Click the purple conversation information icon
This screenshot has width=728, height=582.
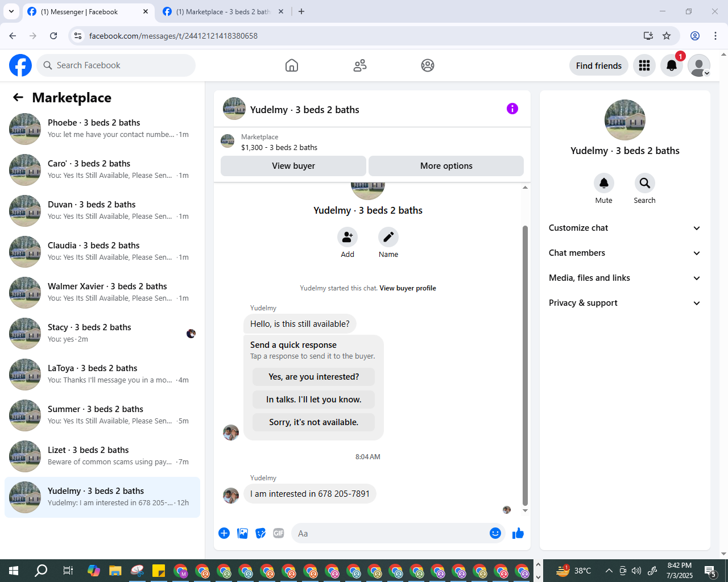click(512, 109)
